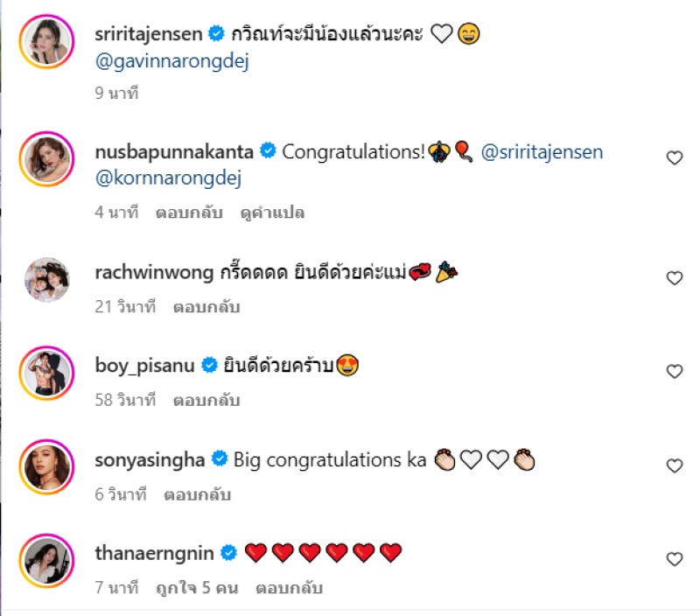View boy_pisanu's story ring avatar
Screen dimensions: 700x616
click(46, 373)
